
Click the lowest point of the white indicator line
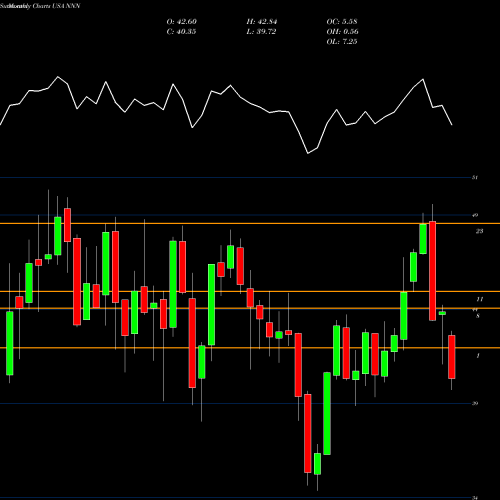pos(308,153)
